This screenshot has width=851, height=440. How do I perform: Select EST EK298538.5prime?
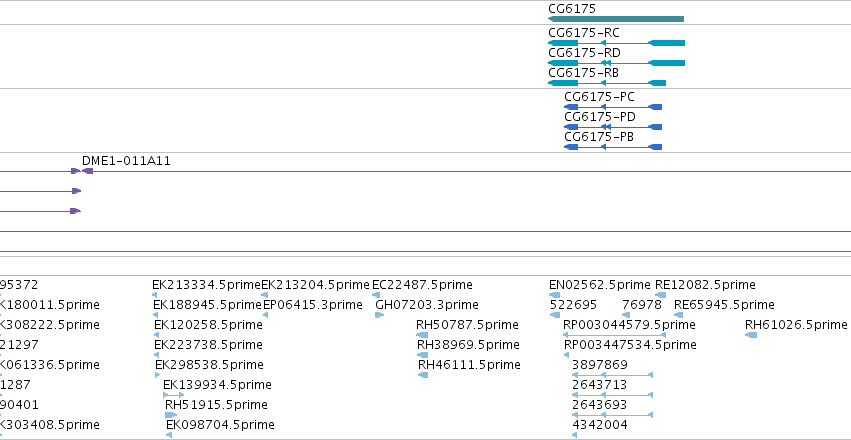[x=157, y=375]
